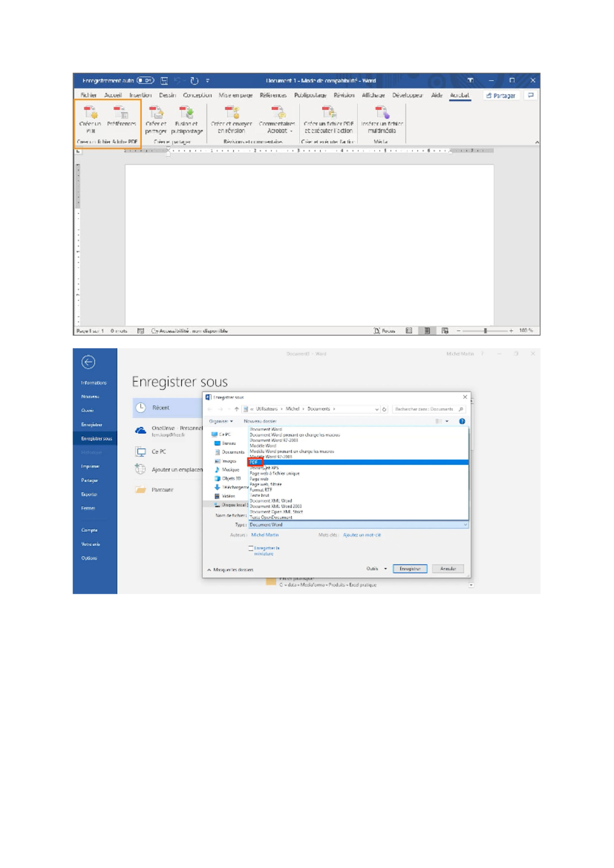This screenshot has width=614, height=868.
Task: Click Créer et envoyer en révision
Action: tap(231, 112)
